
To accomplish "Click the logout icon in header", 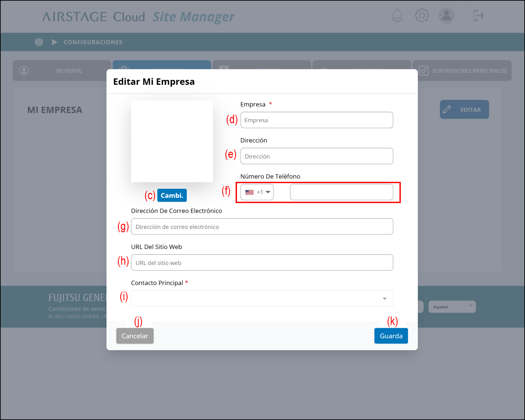I will click(x=478, y=15).
